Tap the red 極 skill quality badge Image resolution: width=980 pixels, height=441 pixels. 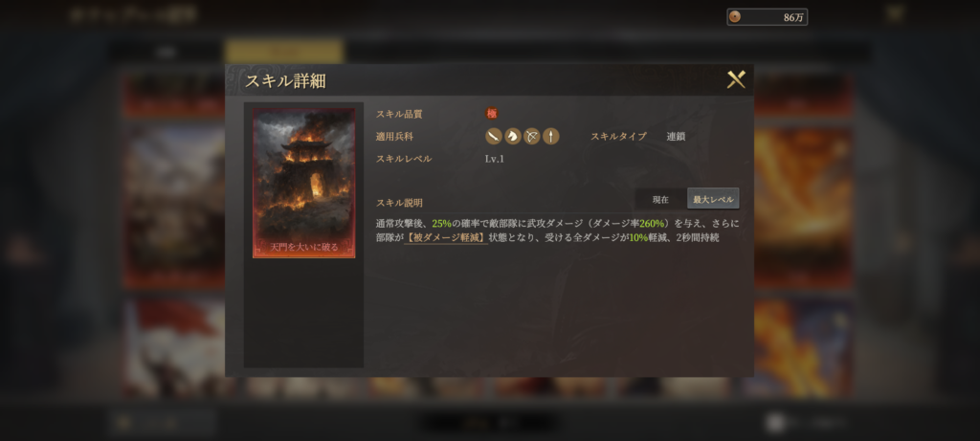tap(492, 114)
